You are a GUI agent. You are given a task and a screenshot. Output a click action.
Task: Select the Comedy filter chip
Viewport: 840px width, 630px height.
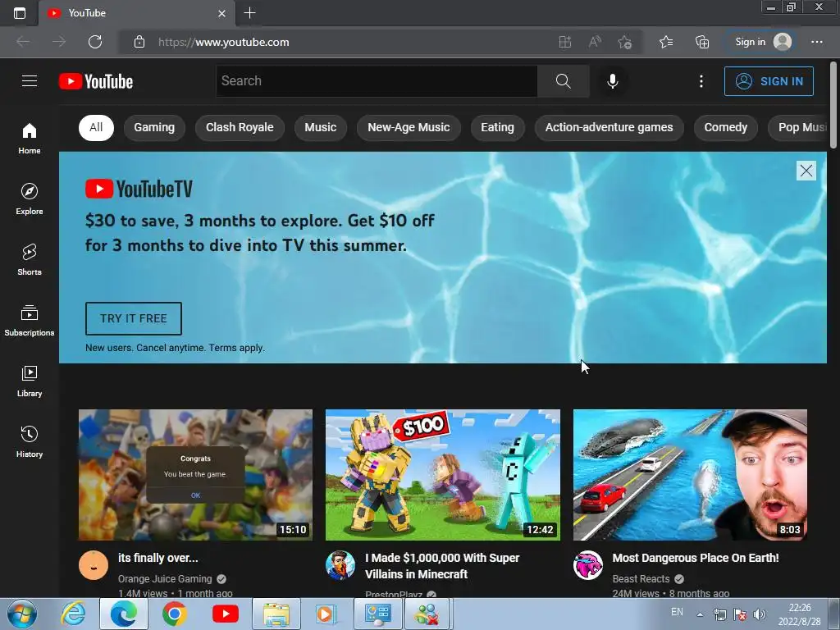(725, 127)
